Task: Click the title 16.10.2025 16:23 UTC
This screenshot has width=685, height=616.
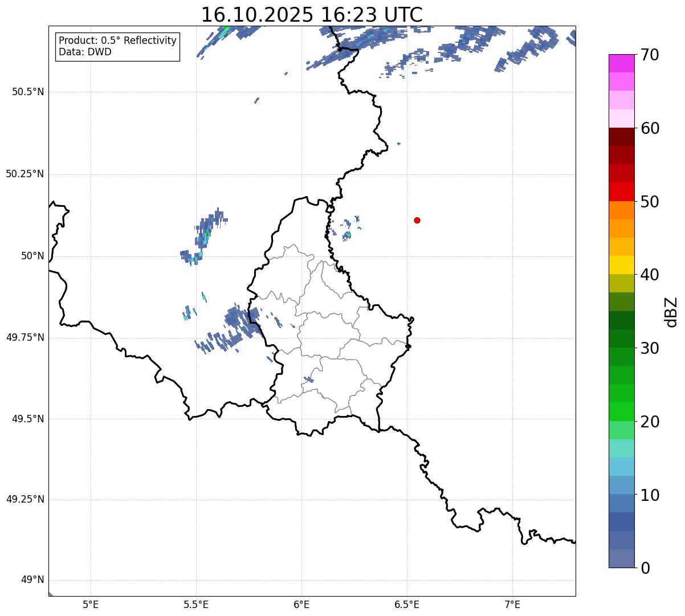Action: point(312,14)
